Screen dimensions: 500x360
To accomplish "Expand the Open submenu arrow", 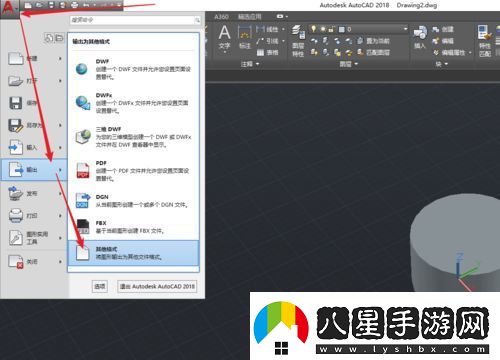I will click(x=60, y=81).
